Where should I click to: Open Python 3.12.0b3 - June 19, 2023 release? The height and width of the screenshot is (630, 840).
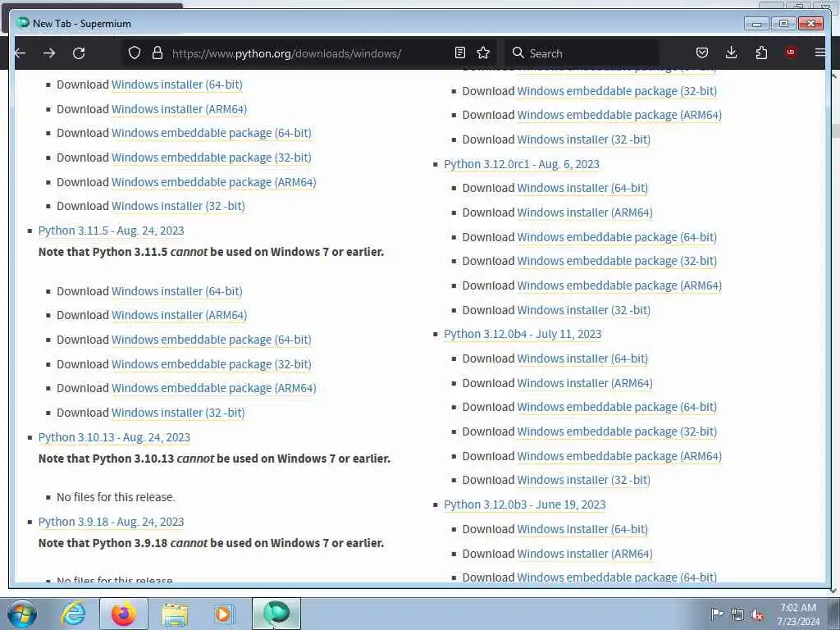tap(524, 505)
